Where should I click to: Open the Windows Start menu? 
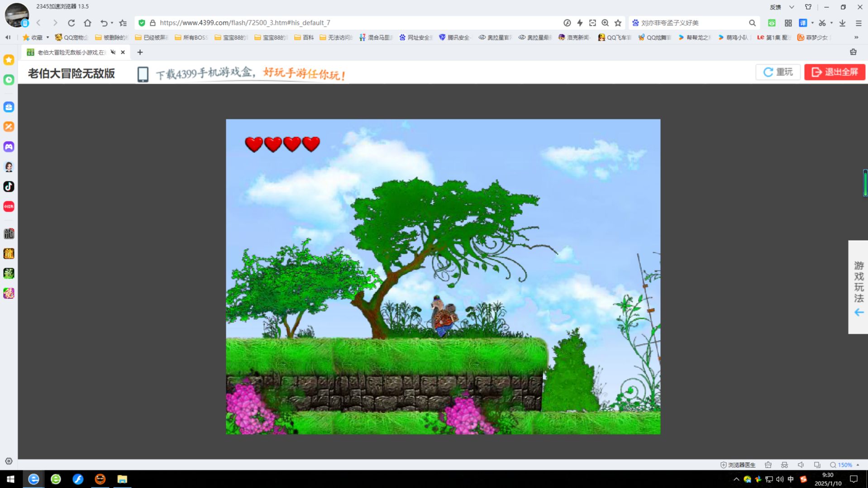pyautogui.click(x=11, y=479)
